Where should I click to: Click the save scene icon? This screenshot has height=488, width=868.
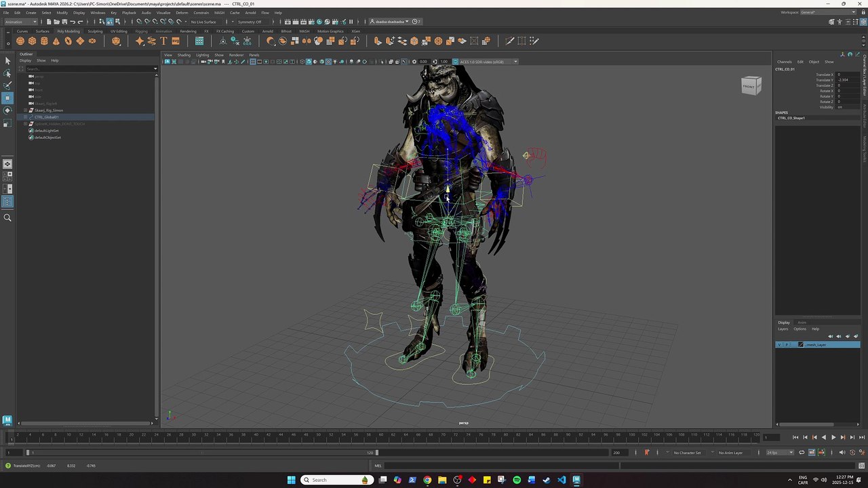coord(64,22)
